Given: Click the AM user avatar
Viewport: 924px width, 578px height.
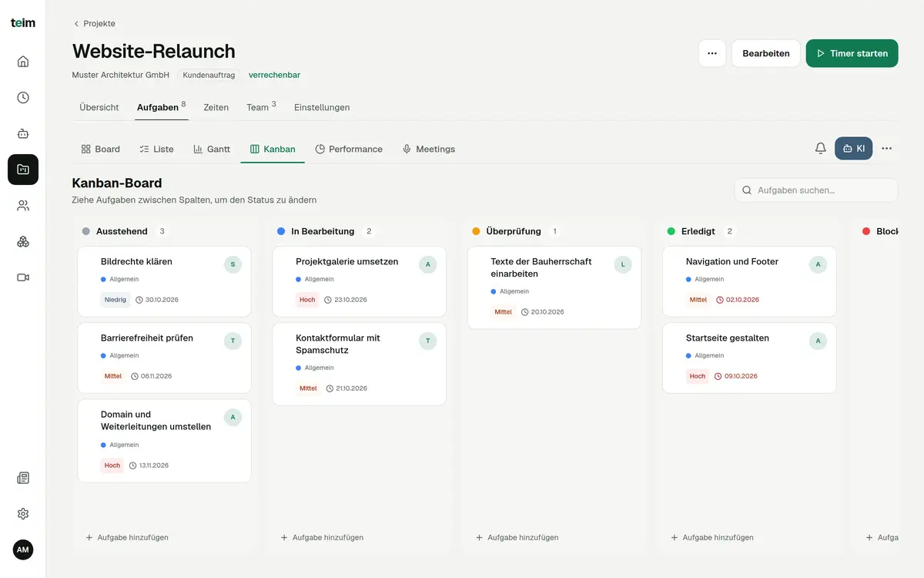Looking at the screenshot, I should pos(23,549).
